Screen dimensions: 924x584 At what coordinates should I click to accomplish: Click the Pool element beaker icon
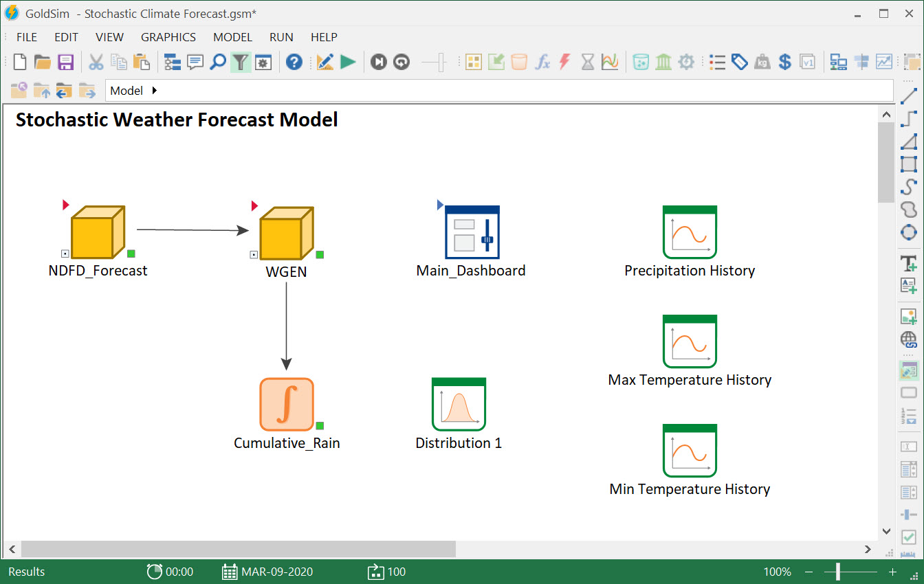641,62
